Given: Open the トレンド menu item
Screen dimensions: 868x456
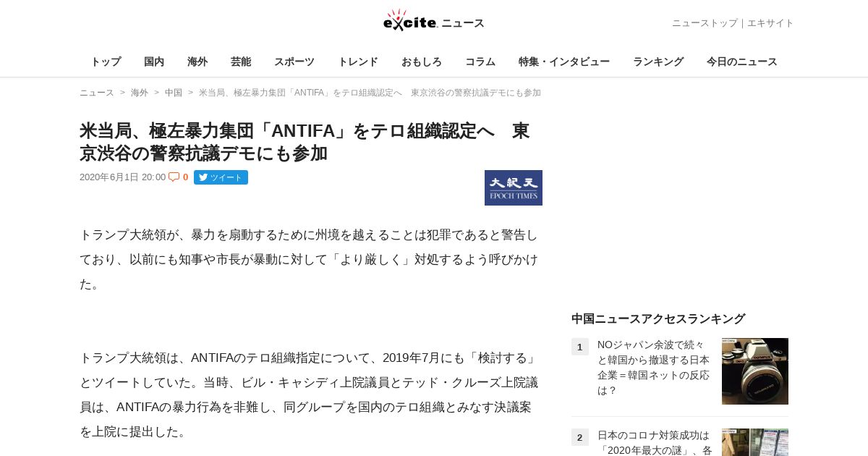Looking at the screenshot, I should [x=358, y=62].
